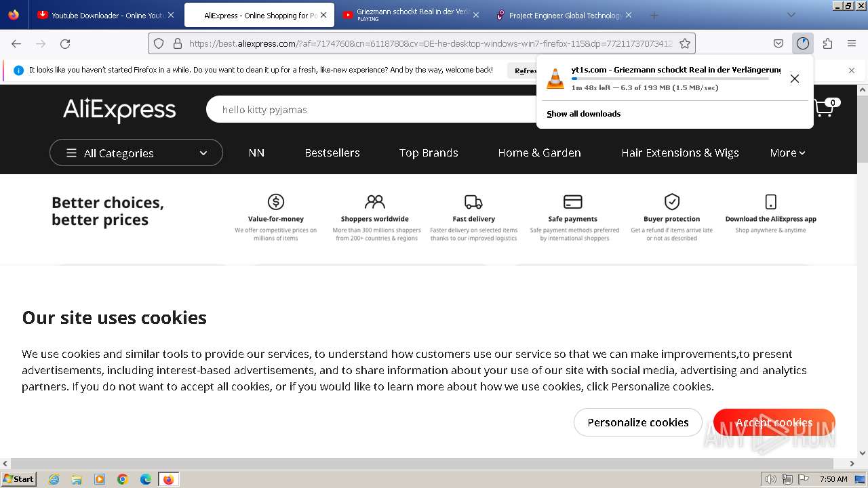Click the 7:50 AM system clock
868x488 pixels.
[833, 479]
